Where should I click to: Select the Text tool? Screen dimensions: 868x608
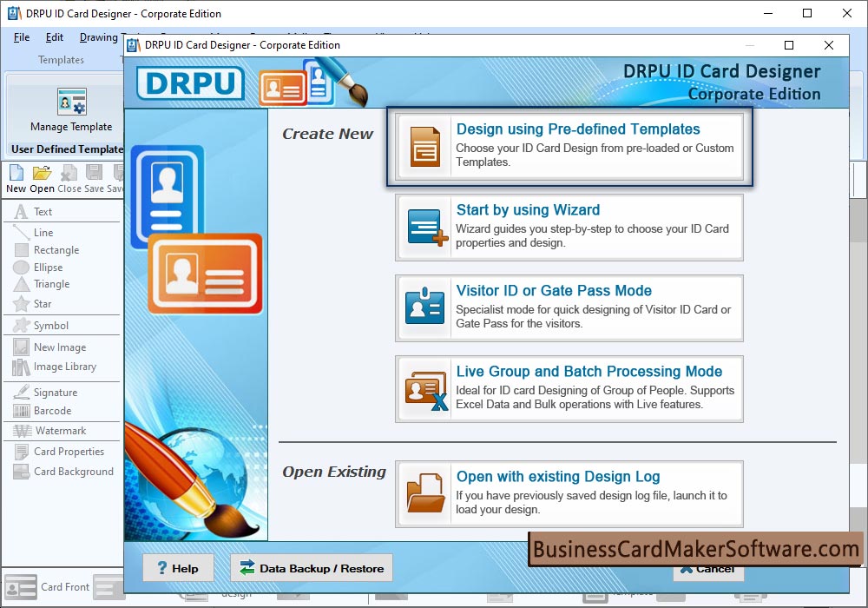[x=33, y=212]
